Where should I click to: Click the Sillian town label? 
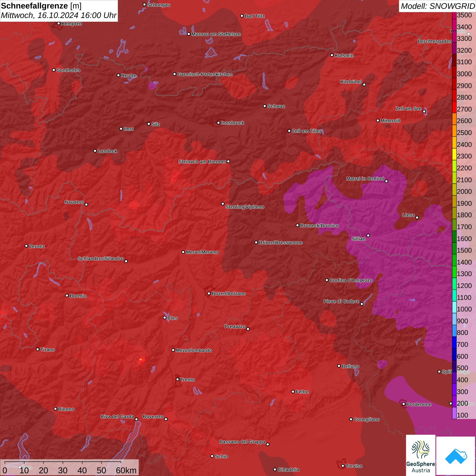(358, 239)
